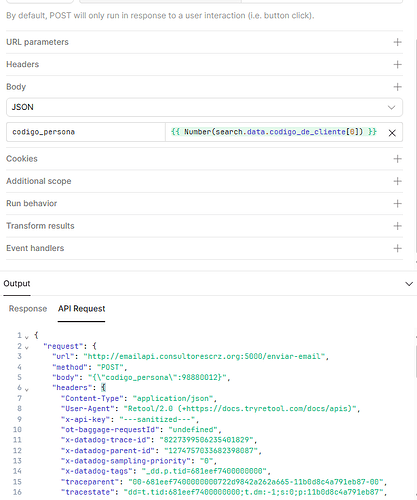Fold the "headers" object at line 6
This screenshot has width=417, height=500.
coord(27,389)
